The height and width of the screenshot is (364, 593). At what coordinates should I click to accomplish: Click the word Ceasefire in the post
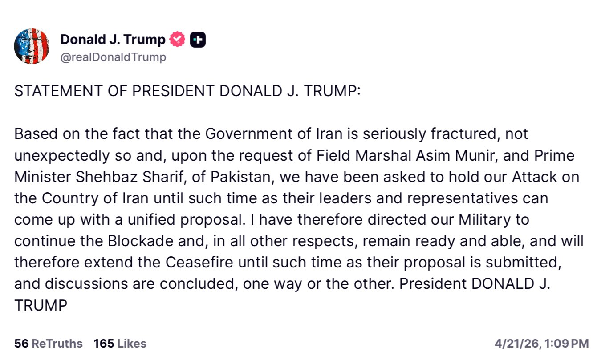[200, 262]
